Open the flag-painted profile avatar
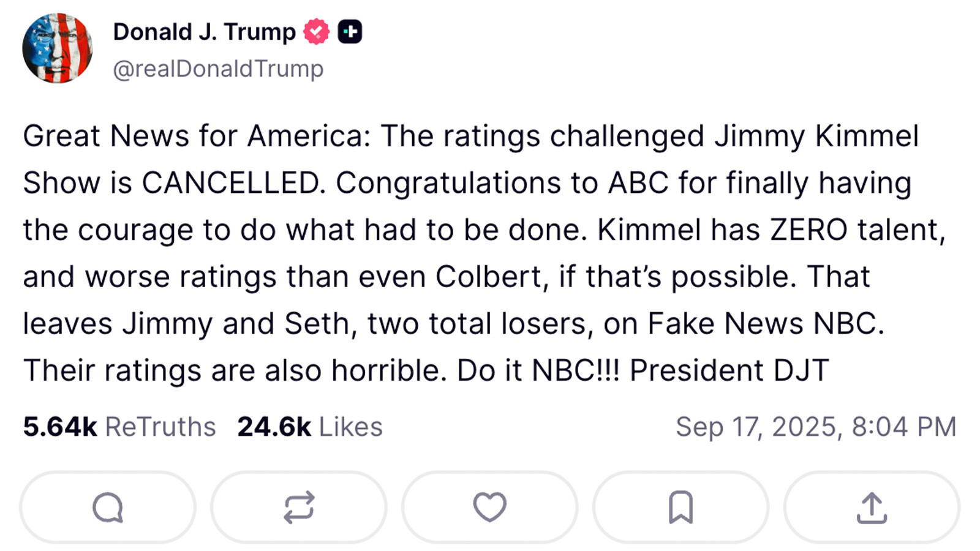Screen dimensions: 980x551 [x=57, y=48]
